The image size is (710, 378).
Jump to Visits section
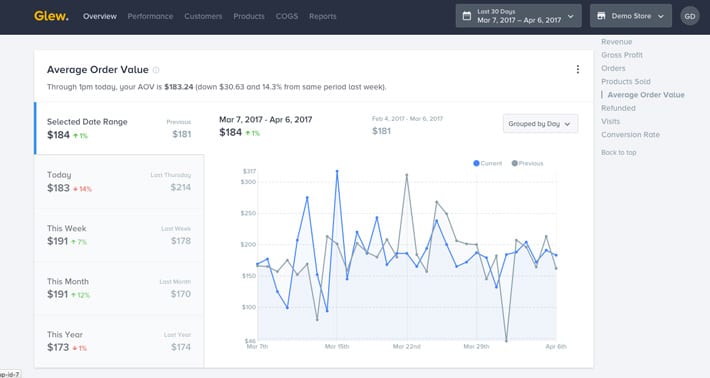(610, 121)
